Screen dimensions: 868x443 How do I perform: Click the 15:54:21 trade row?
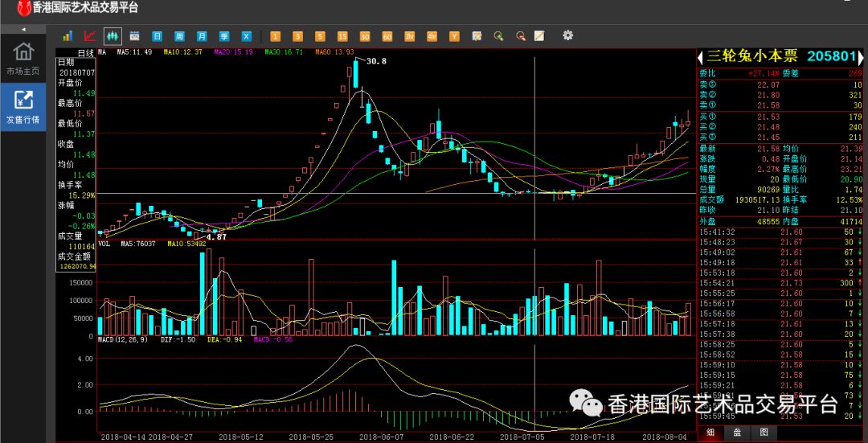pyautogui.click(x=780, y=282)
